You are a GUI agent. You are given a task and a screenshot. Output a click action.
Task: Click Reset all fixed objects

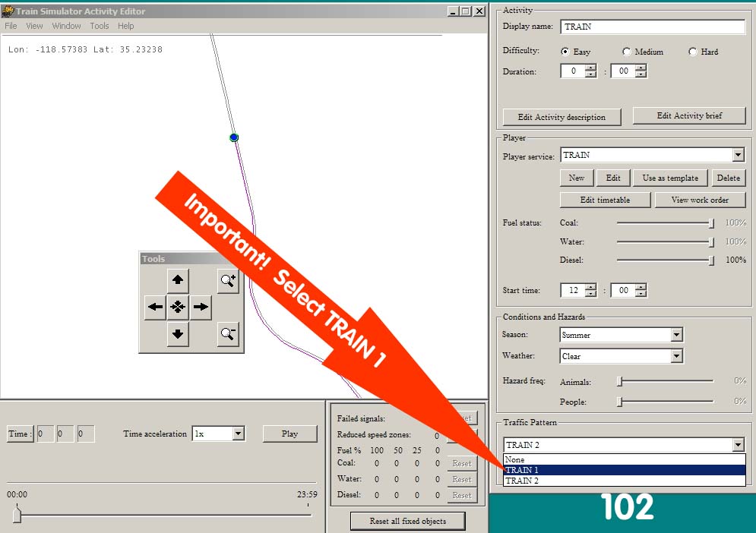pos(407,521)
